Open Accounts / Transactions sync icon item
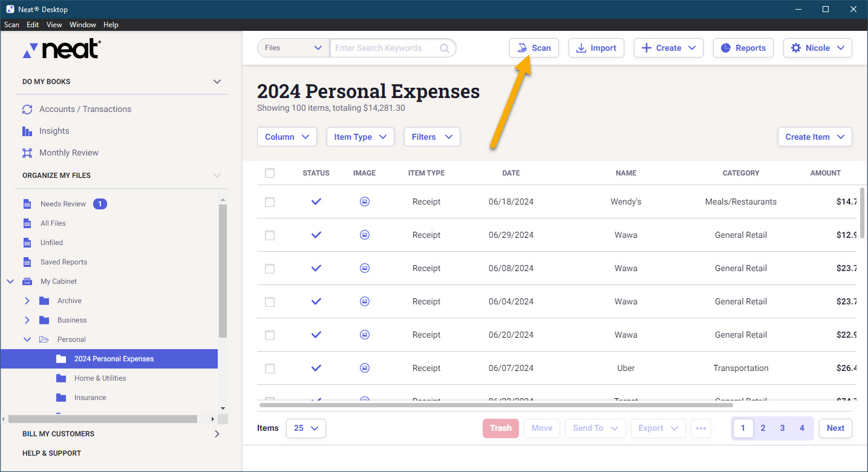This screenshot has width=868, height=472. (27, 110)
